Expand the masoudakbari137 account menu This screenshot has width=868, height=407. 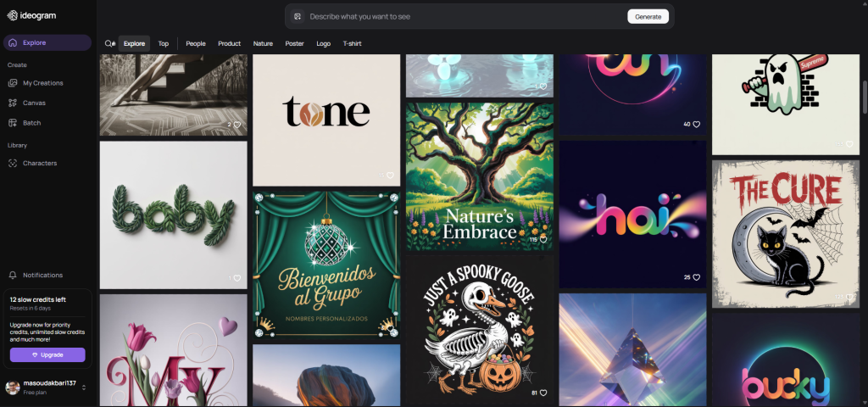(x=83, y=387)
